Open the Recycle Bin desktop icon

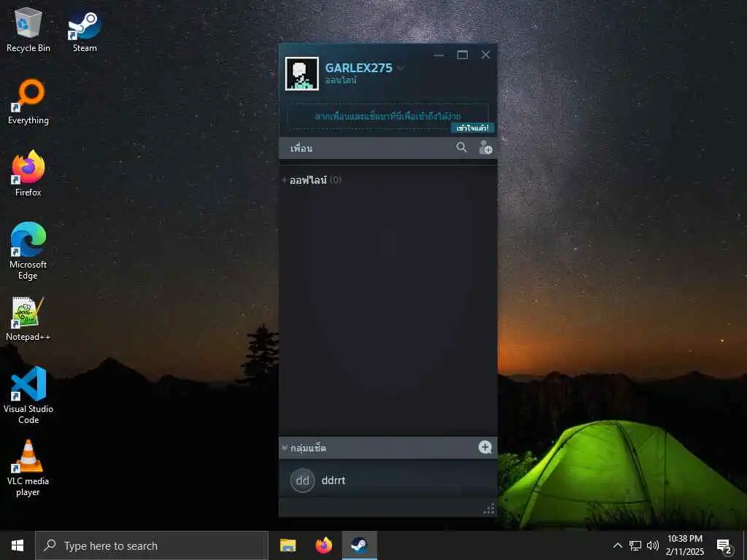[x=28, y=29]
